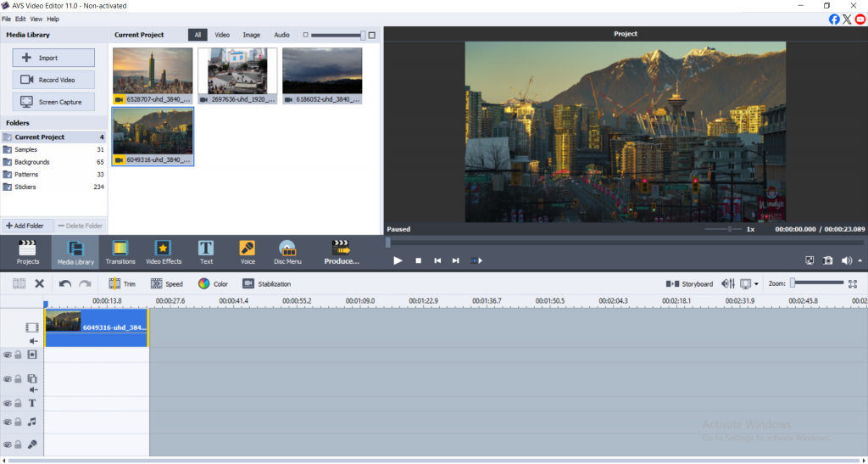Toggle lock on the music track
868x464 pixels.
[x=18, y=422]
